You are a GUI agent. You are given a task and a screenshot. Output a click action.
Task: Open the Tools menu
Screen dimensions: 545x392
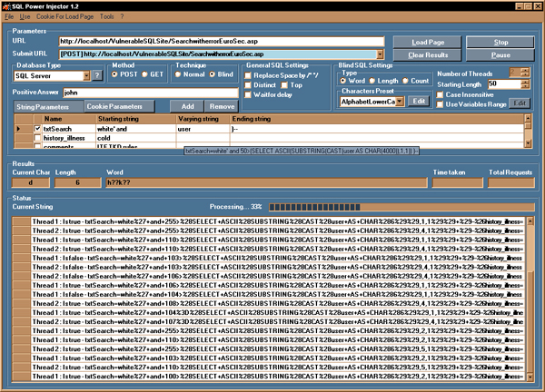click(x=106, y=16)
